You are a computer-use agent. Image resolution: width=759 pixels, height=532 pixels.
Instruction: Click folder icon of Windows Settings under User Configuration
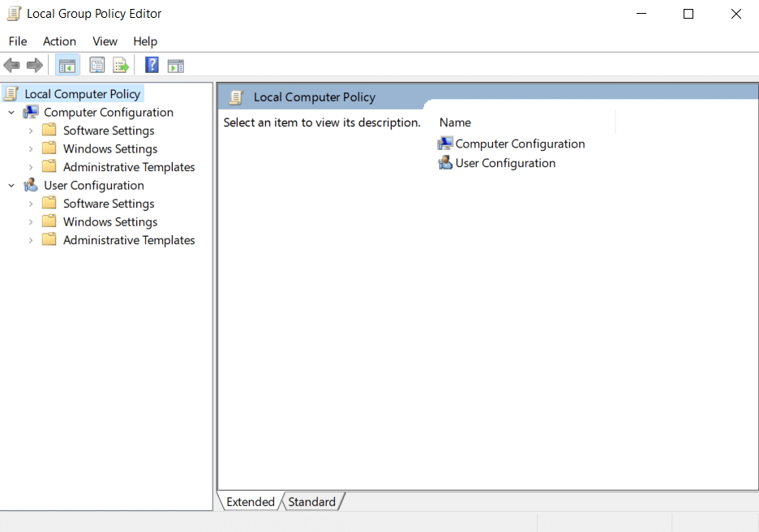(x=49, y=221)
